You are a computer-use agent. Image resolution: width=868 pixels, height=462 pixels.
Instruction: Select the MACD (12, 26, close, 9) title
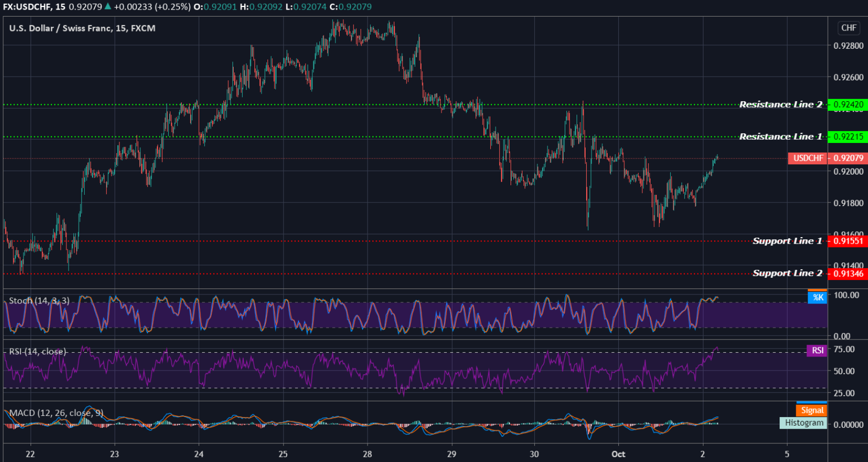pyautogui.click(x=56, y=413)
